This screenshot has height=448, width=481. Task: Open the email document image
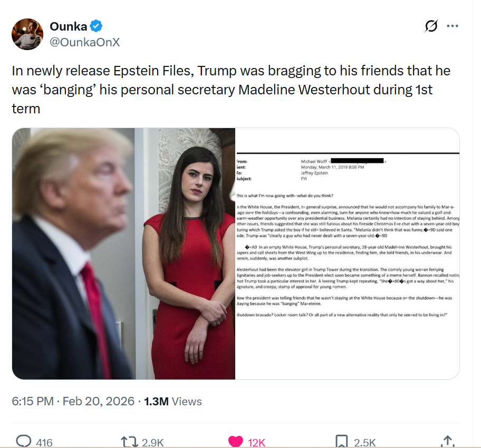click(x=347, y=254)
